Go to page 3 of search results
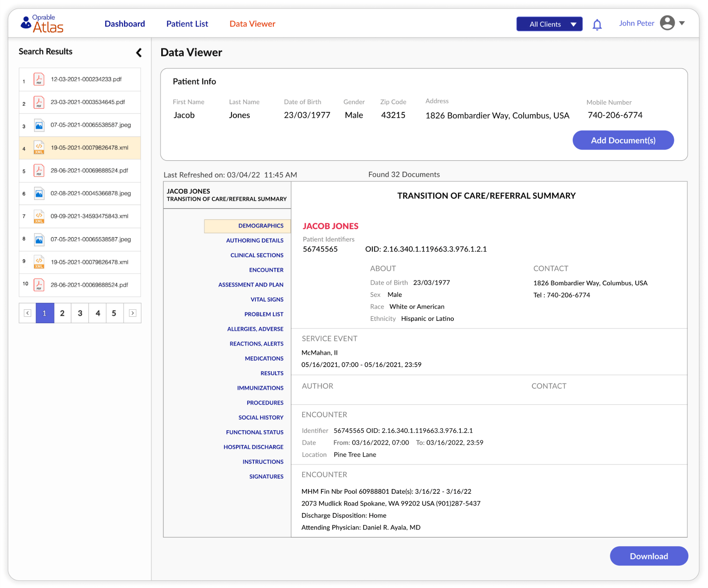 click(80, 313)
